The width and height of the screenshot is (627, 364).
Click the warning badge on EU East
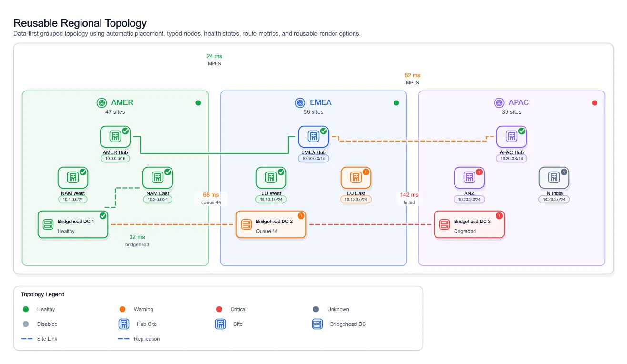[x=366, y=172]
